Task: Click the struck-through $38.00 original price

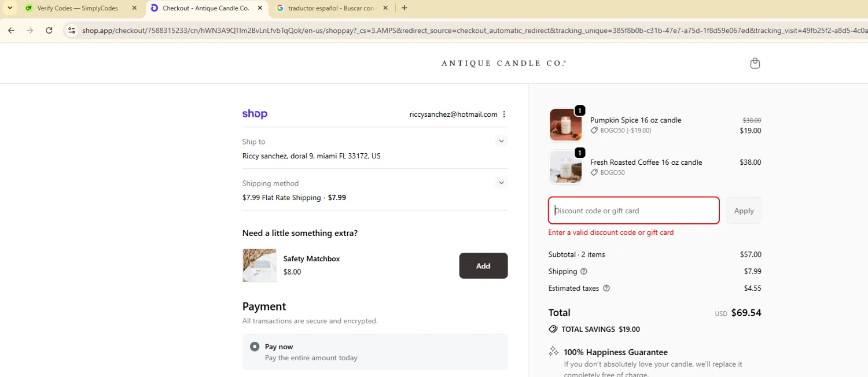Action: click(x=752, y=121)
